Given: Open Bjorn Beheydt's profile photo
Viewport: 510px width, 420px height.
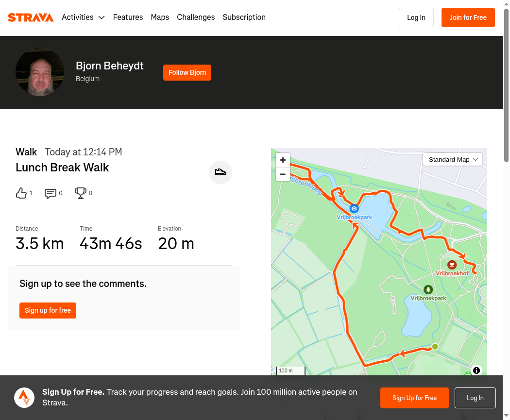Looking at the screenshot, I should tap(40, 72).
